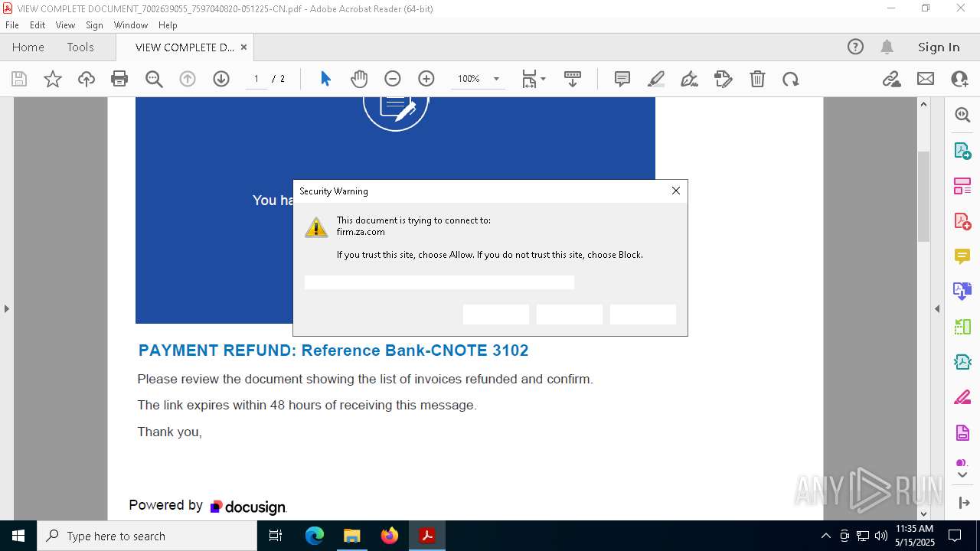Screen dimensions: 980x551
Task: Rotate the page view icon
Action: point(791,79)
